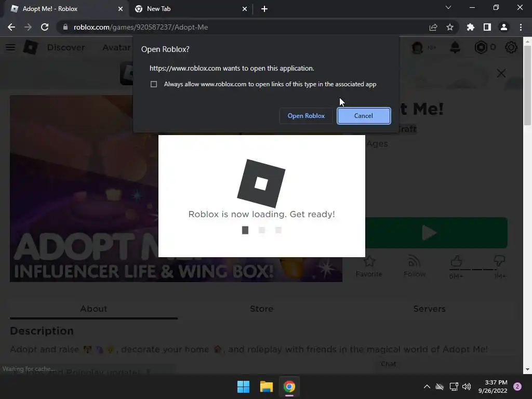Open the Avatar nav item

[116, 47]
